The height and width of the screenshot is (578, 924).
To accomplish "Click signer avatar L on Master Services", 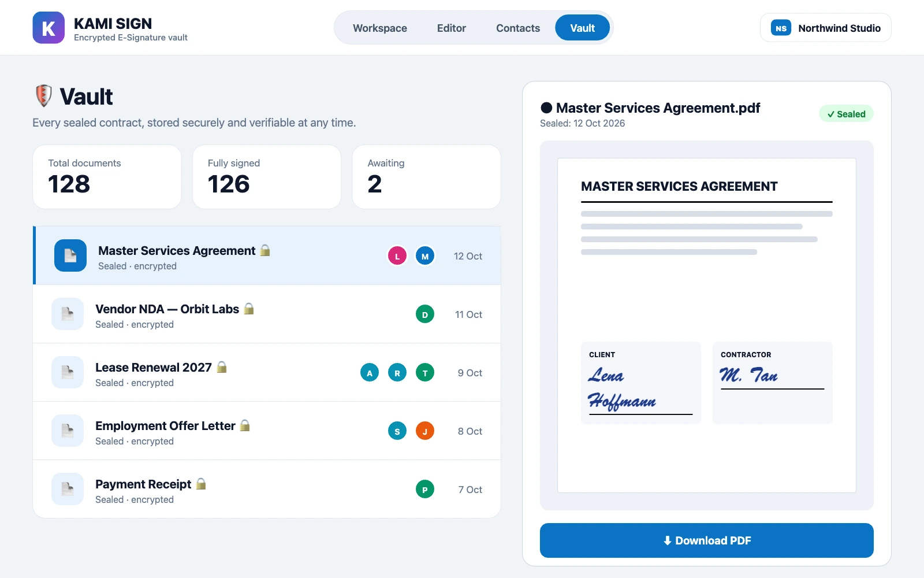I will tap(397, 255).
